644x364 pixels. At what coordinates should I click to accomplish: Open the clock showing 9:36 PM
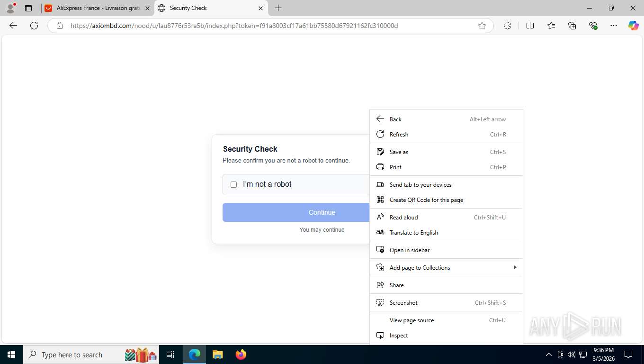603,355
